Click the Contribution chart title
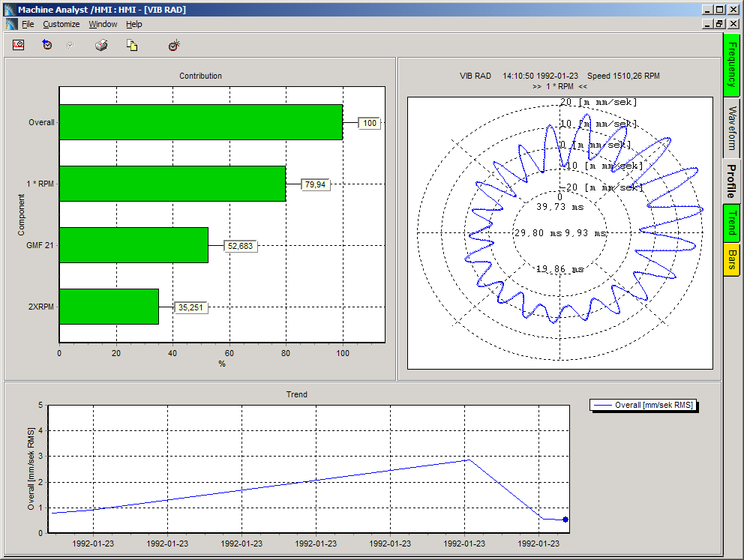Image resolution: width=744 pixels, height=560 pixels. point(200,76)
